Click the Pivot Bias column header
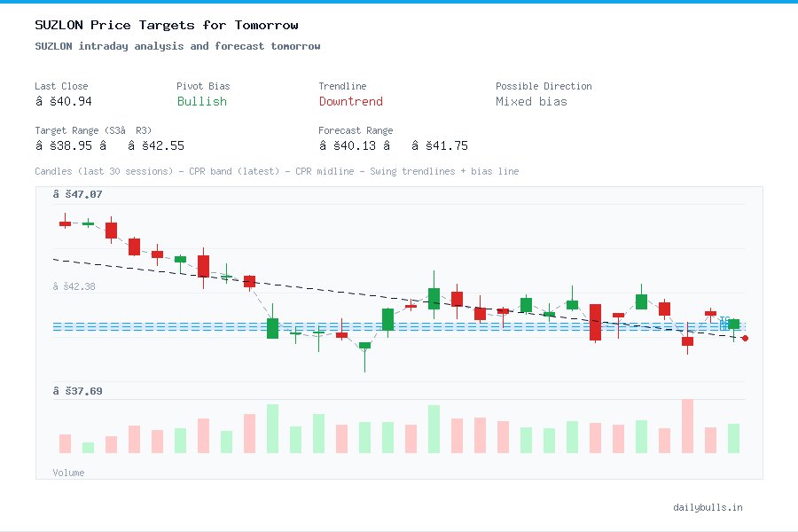This screenshot has height=532, width=798. (203, 86)
